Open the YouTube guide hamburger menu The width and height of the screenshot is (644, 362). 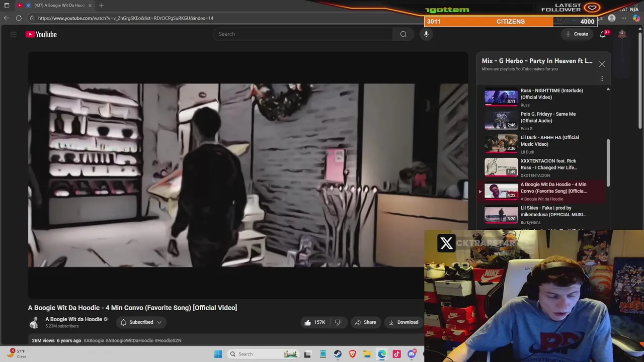[x=14, y=34]
